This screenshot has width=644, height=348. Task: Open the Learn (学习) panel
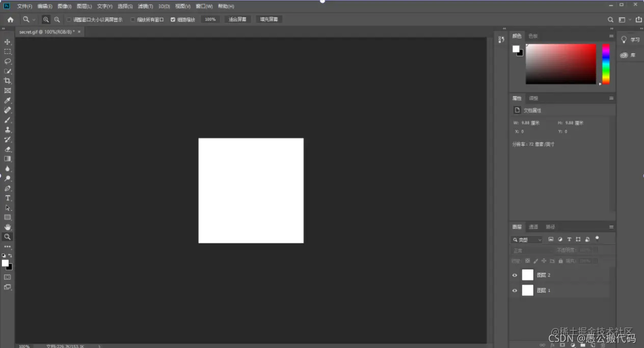click(630, 40)
